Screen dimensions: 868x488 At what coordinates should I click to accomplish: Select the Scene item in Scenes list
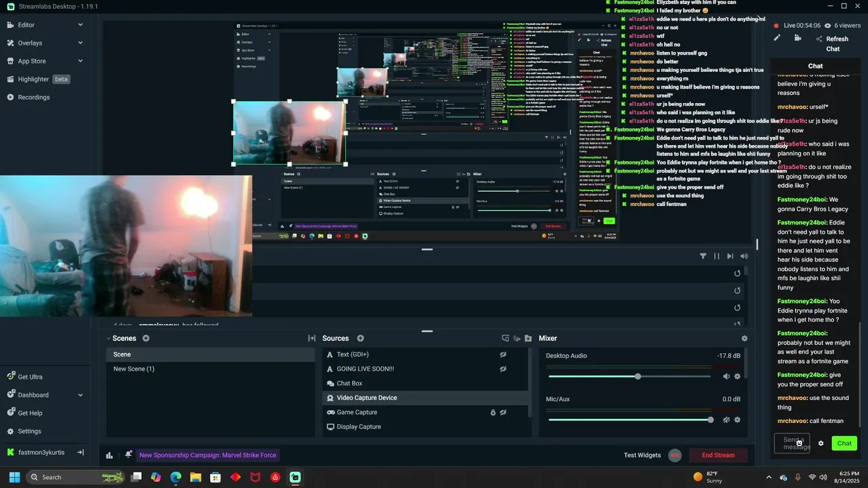tap(210, 354)
